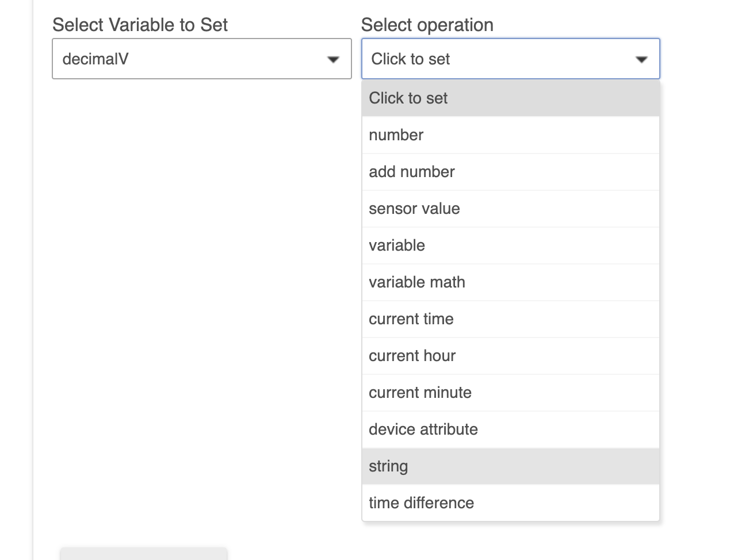Viewport: 734px width, 560px height.
Task: Choose the 'variable math' operation
Action: [510, 282]
